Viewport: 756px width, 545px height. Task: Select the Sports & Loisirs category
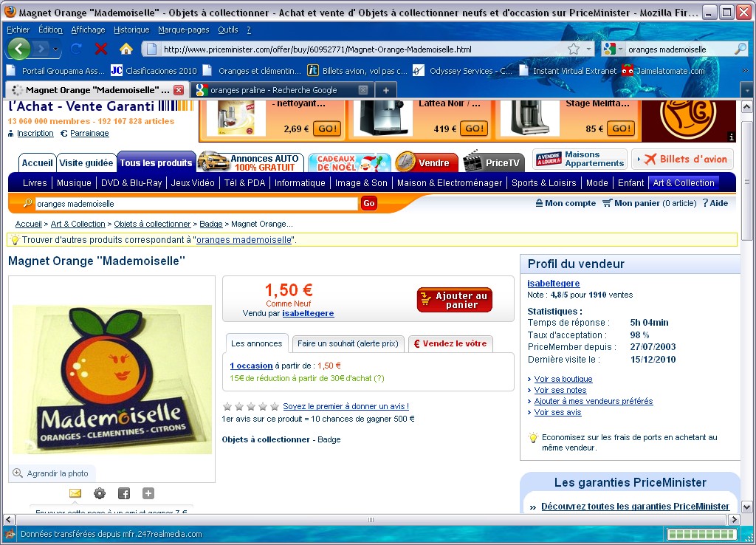(x=544, y=183)
